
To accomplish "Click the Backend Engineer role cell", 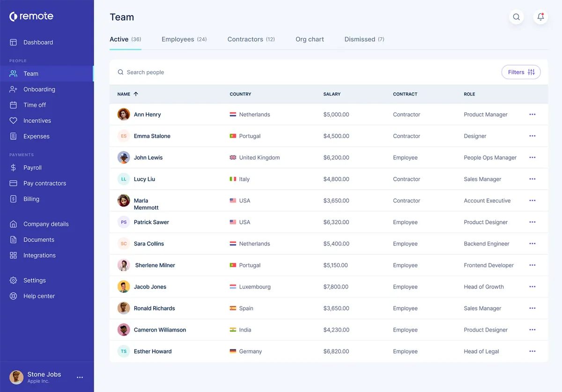I will click(x=487, y=244).
